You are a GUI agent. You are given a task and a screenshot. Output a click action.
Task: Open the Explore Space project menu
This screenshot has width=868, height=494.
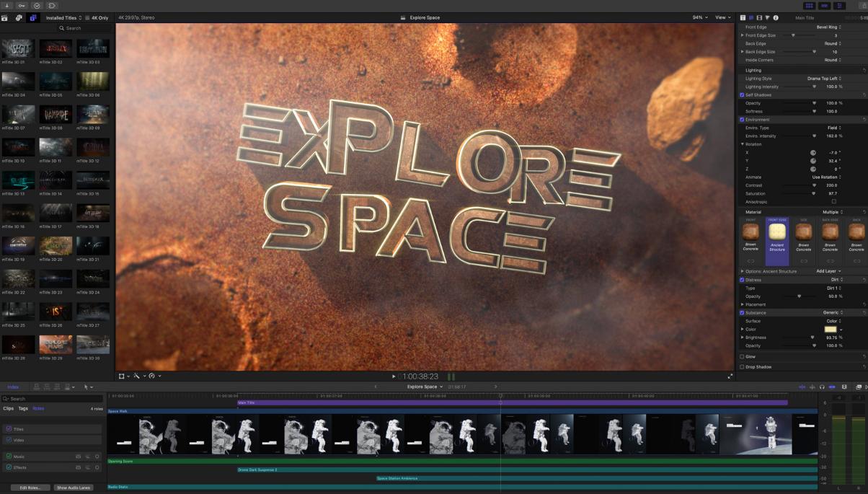(424, 386)
